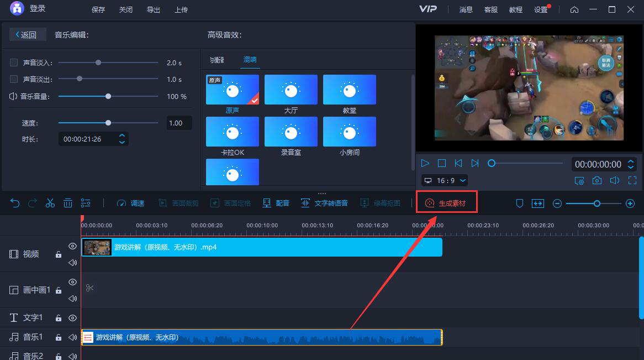
Task: Select the scissors cut tool in toolbar
Action: (50, 203)
